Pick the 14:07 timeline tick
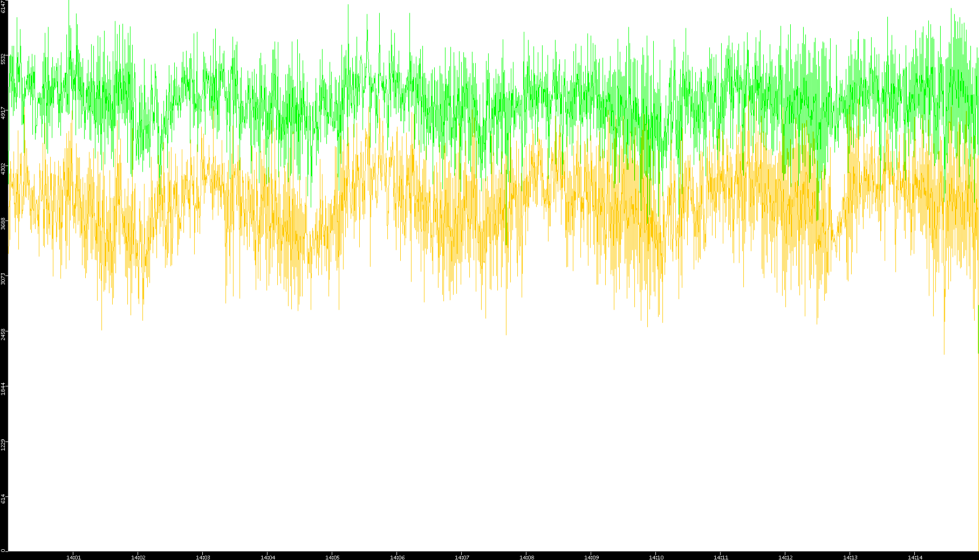This screenshot has height=560, width=979. point(462,557)
